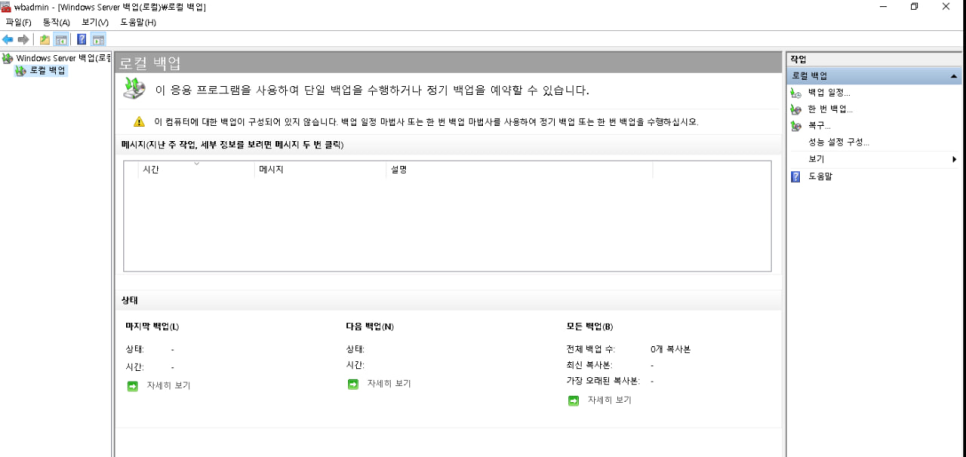
Task: Open the 동작(A) menu
Action: tap(56, 22)
